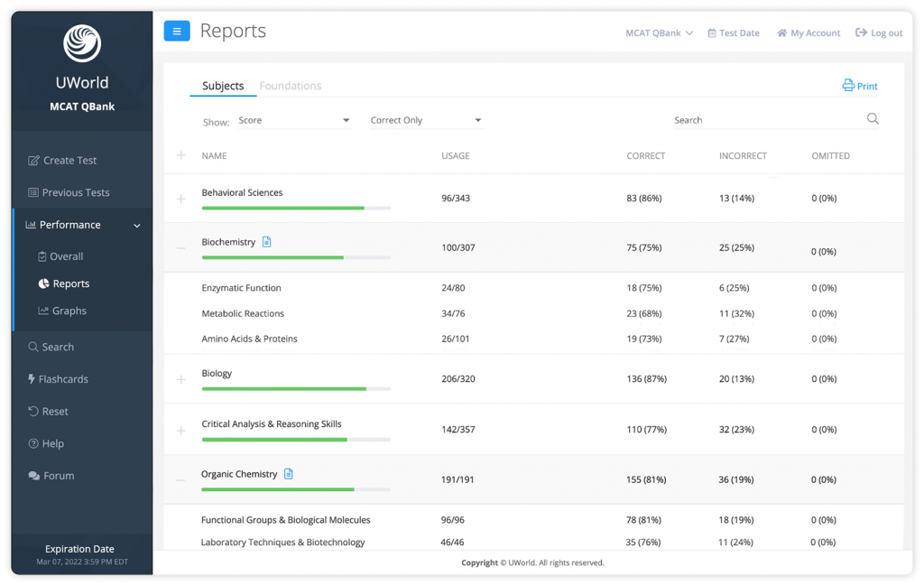Click the Log out link

(x=879, y=33)
